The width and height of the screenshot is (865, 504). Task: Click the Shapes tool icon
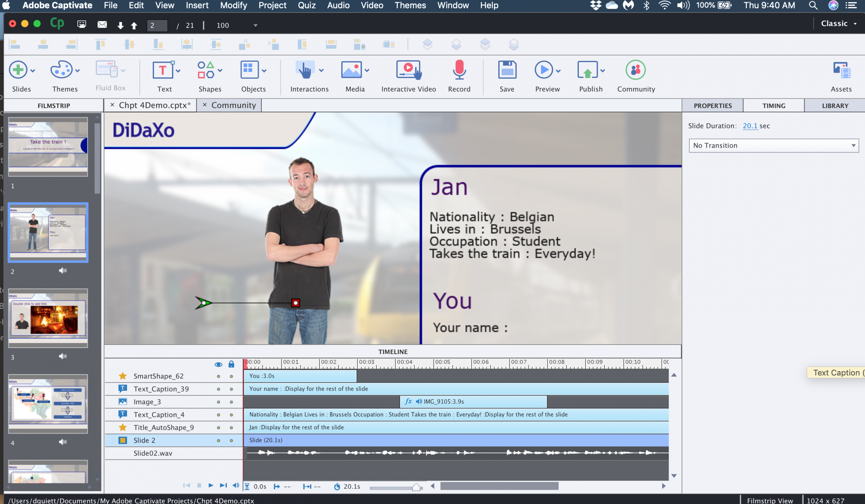[206, 70]
